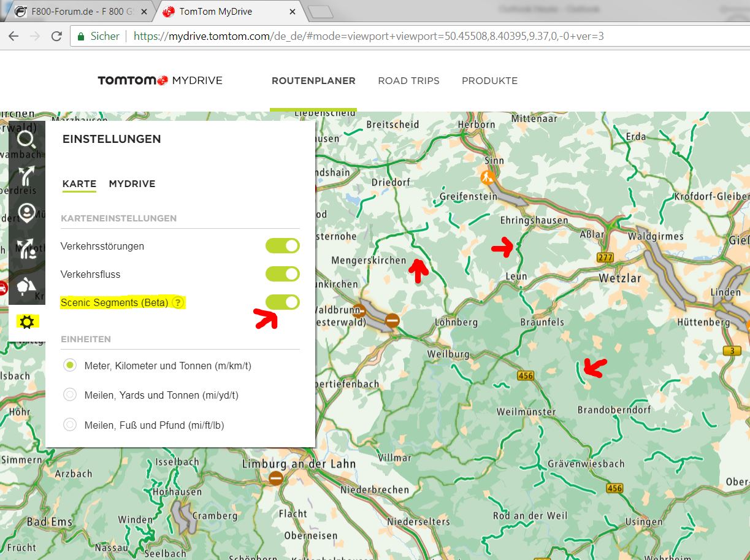Open My Places pin icon

click(x=26, y=212)
